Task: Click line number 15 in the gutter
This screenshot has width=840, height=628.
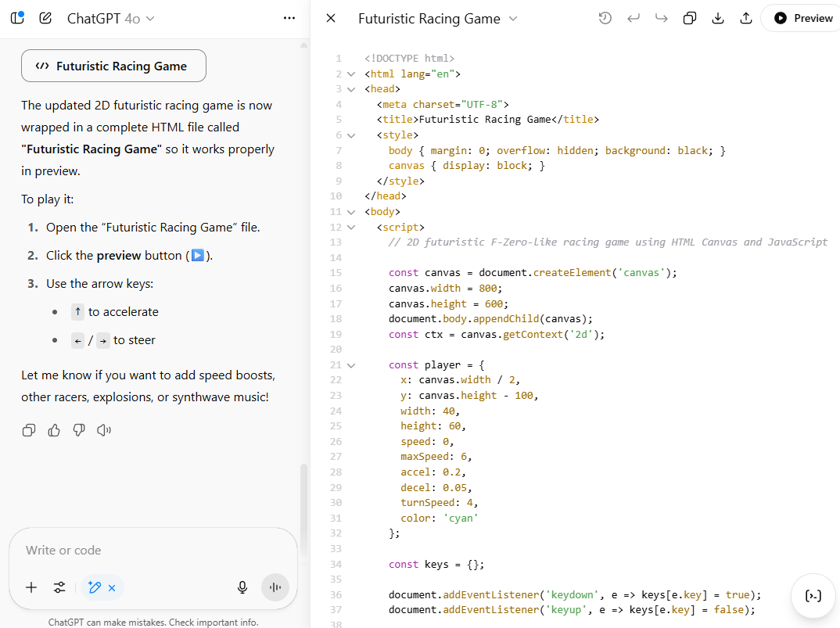Action: pyautogui.click(x=336, y=273)
